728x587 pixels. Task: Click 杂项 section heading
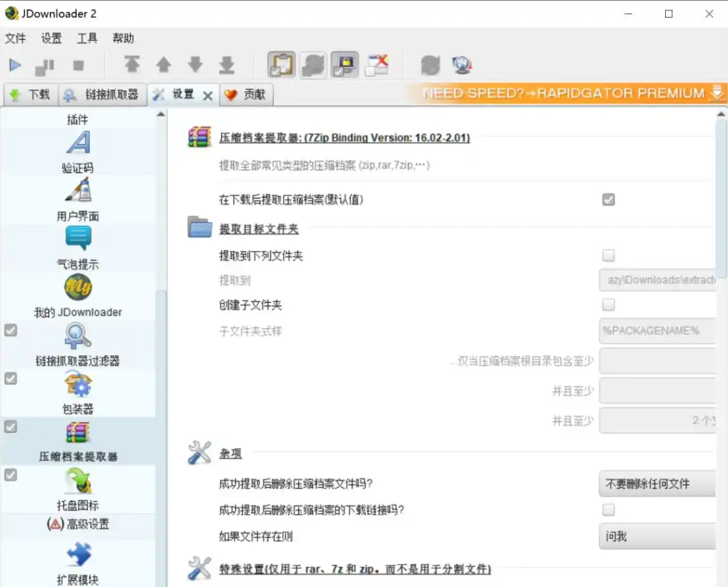(x=230, y=453)
